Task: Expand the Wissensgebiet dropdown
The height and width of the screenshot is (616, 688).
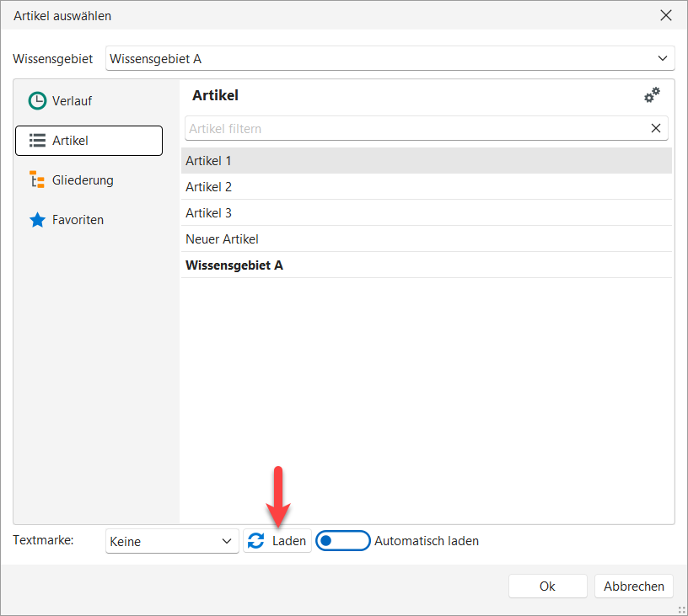Action: (662, 58)
